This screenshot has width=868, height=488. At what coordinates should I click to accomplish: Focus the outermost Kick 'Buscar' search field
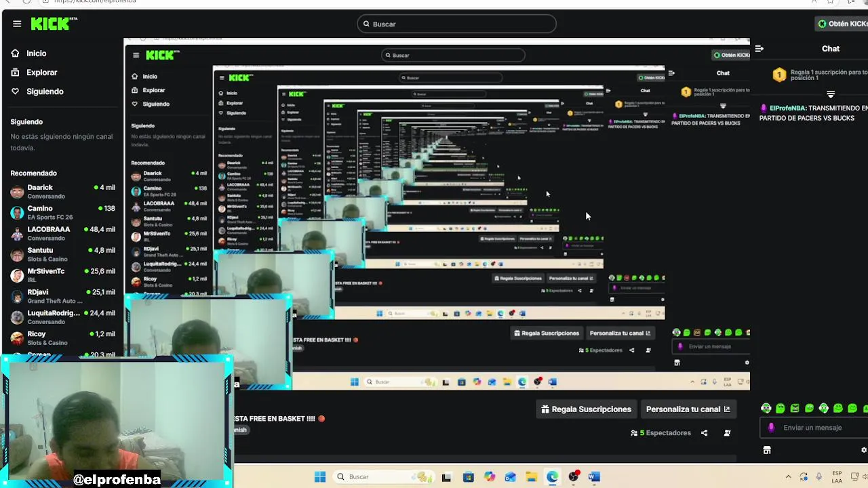point(456,24)
